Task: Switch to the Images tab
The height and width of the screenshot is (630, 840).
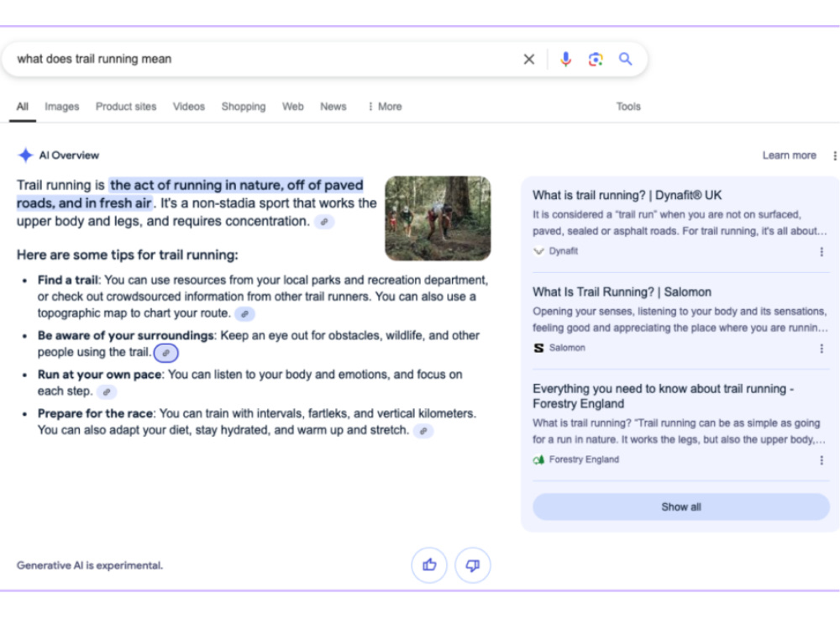Action: coord(61,107)
